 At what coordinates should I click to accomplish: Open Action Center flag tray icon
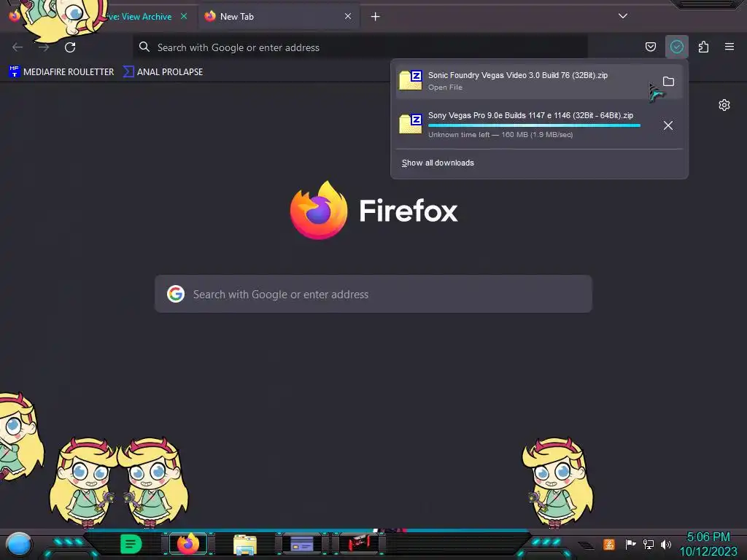coord(630,544)
